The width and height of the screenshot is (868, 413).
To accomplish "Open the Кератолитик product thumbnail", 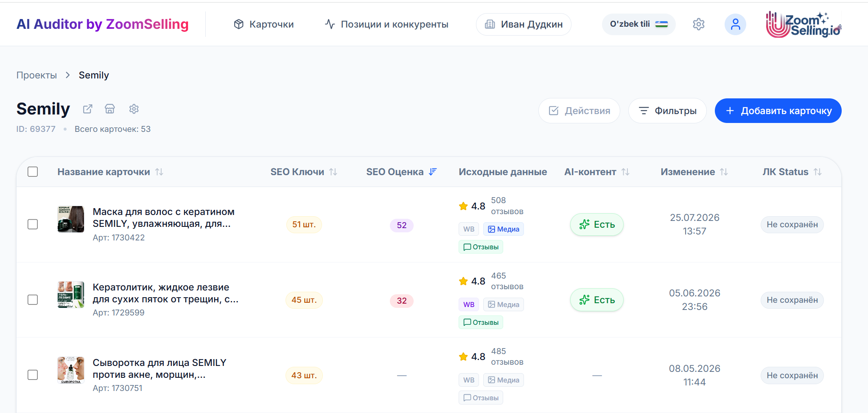I will tap(71, 295).
